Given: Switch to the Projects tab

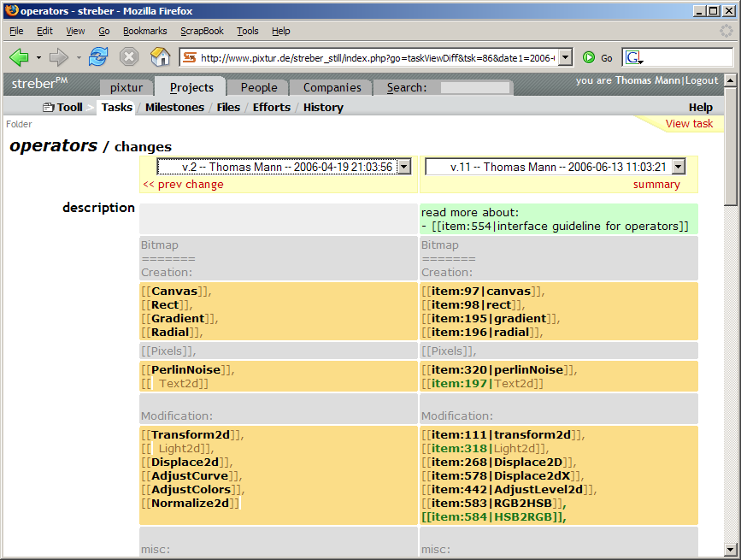Looking at the screenshot, I should click(x=191, y=87).
